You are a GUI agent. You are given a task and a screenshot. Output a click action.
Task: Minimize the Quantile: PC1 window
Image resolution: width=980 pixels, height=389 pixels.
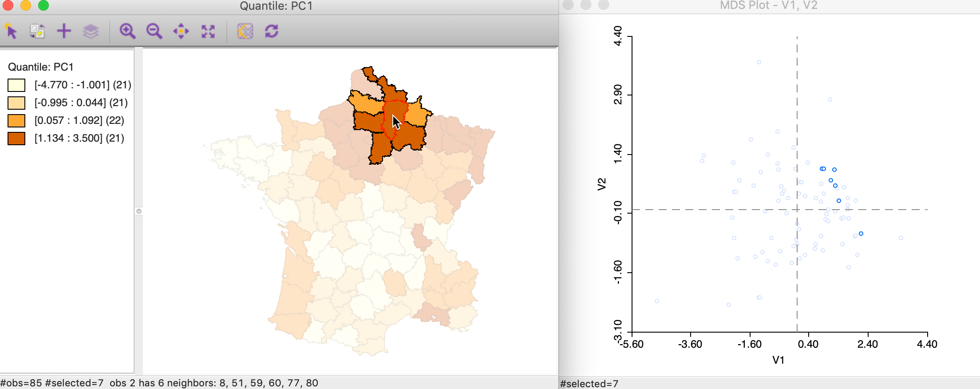26,5
